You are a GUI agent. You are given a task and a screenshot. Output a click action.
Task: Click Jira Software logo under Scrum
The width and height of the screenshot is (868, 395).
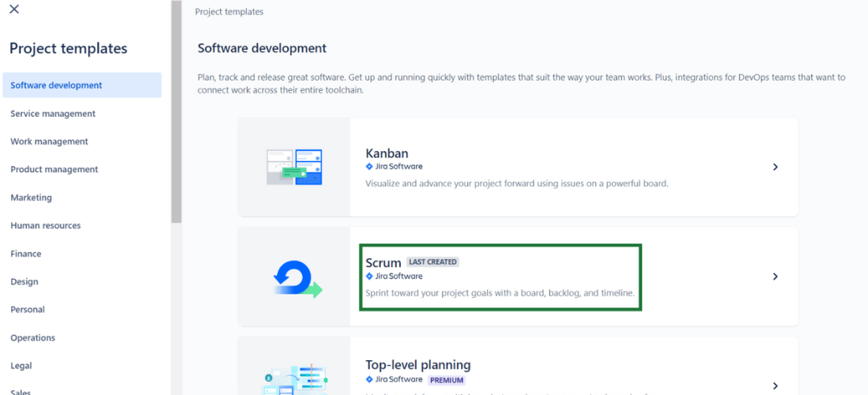pos(394,276)
